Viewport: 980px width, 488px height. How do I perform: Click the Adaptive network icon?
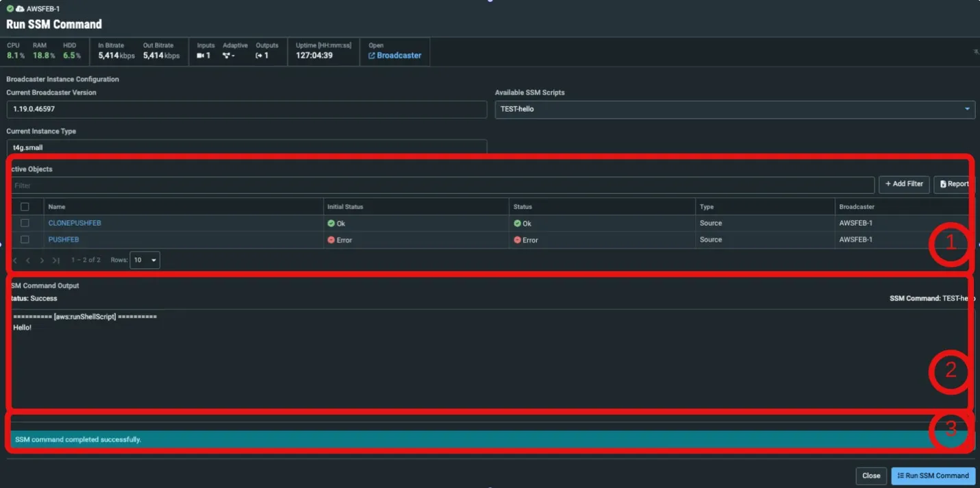[x=226, y=56]
